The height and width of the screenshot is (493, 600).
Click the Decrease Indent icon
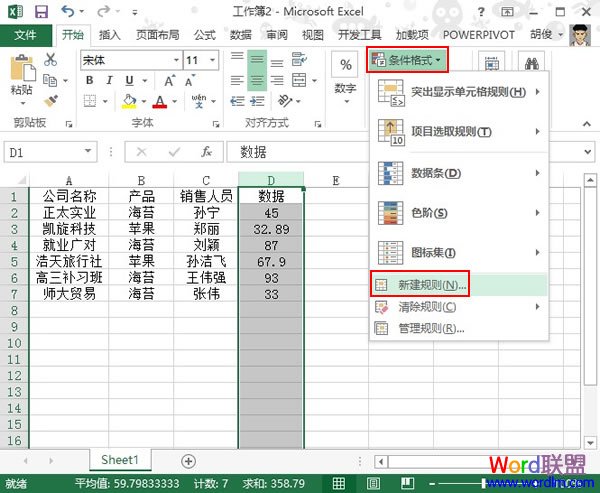[237, 101]
